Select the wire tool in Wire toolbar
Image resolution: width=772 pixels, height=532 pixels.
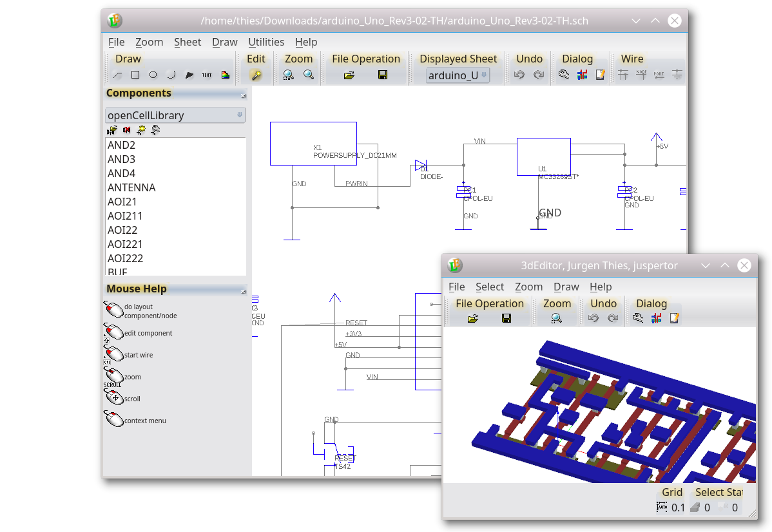tap(623, 75)
